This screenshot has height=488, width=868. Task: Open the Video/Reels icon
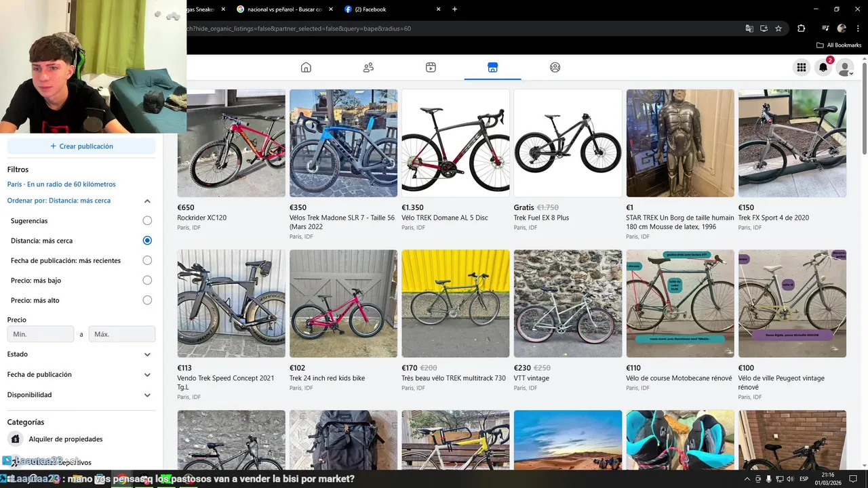pos(431,67)
